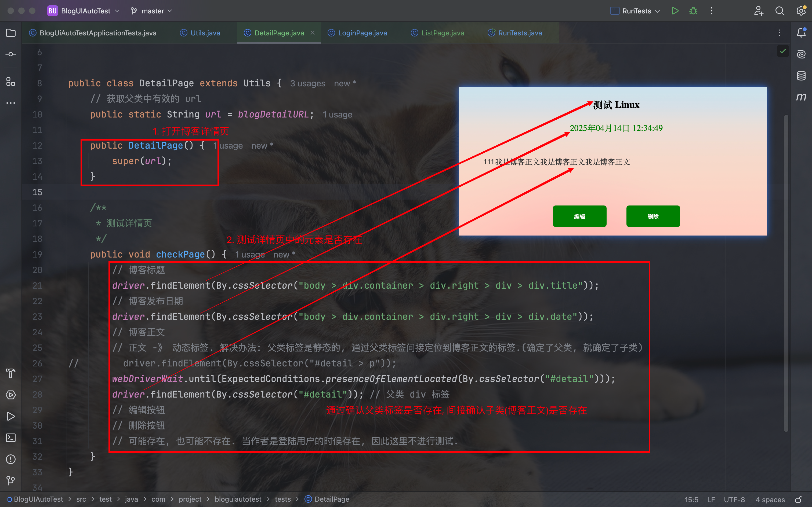
Task: Open the Terminal tool window
Action: 11,438
